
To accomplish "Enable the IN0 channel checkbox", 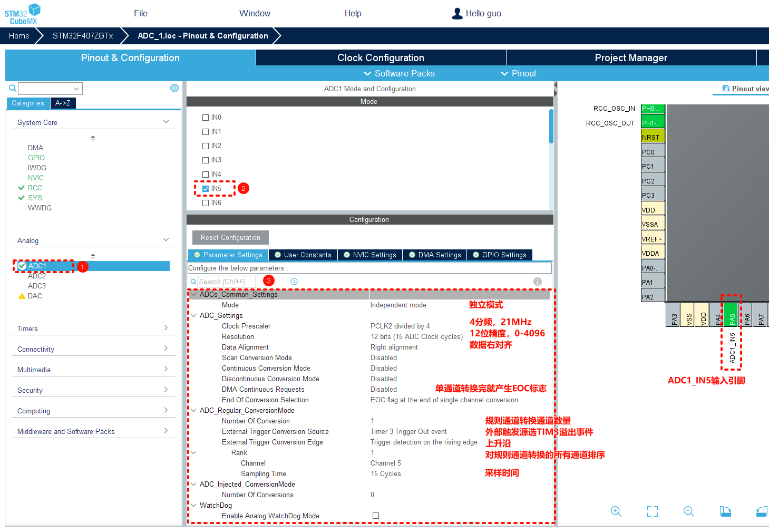I will point(206,118).
